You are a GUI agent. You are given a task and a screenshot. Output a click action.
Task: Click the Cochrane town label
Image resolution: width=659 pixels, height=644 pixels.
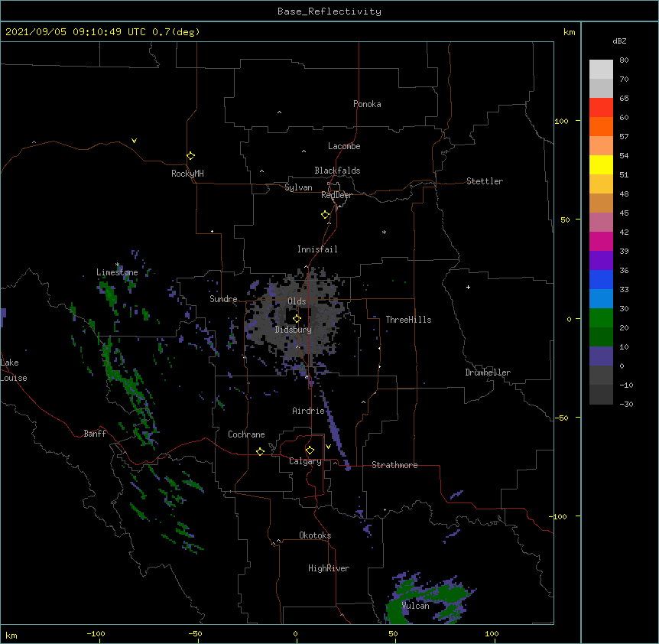click(x=246, y=434)
